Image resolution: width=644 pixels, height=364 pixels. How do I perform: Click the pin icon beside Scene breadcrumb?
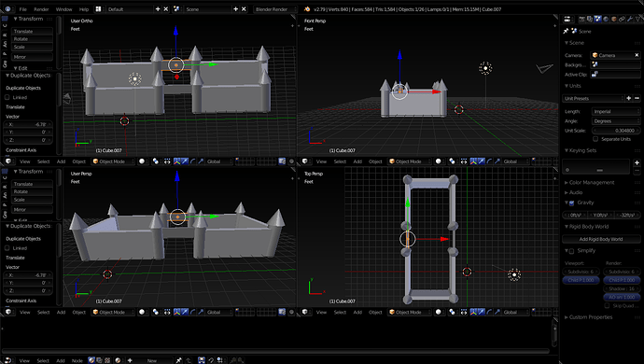click(x=566, y=31)
